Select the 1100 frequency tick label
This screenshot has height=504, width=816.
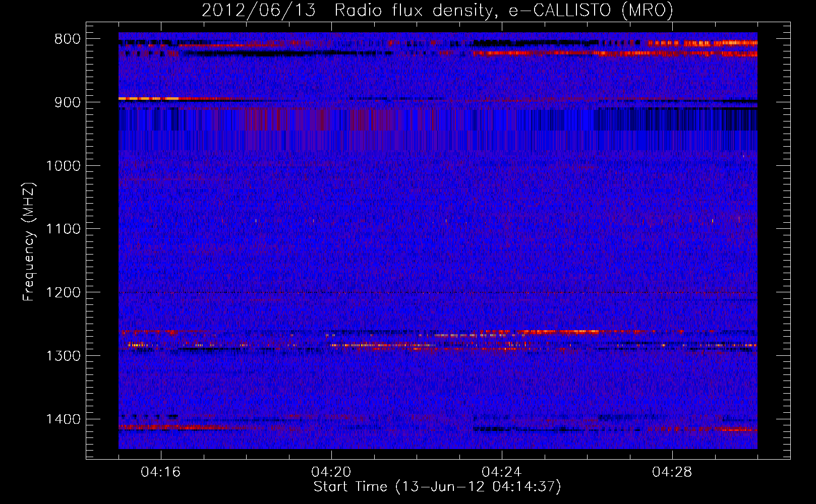point(64,229)
